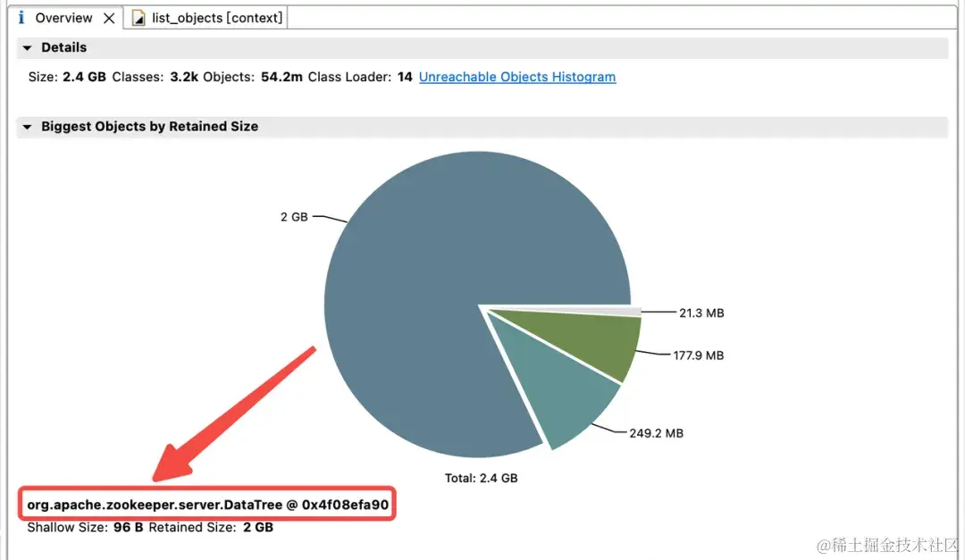Click the Details section heading

click(64, 47)
